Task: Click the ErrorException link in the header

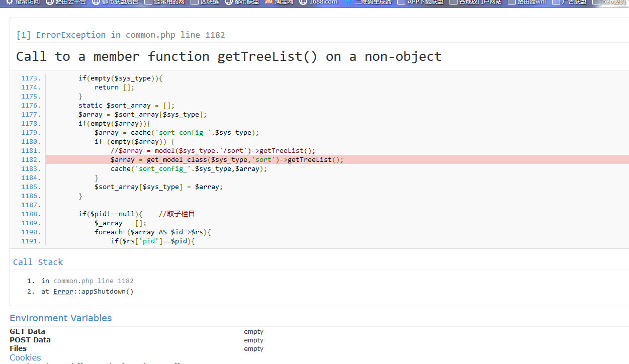Action: coord(70,35)
